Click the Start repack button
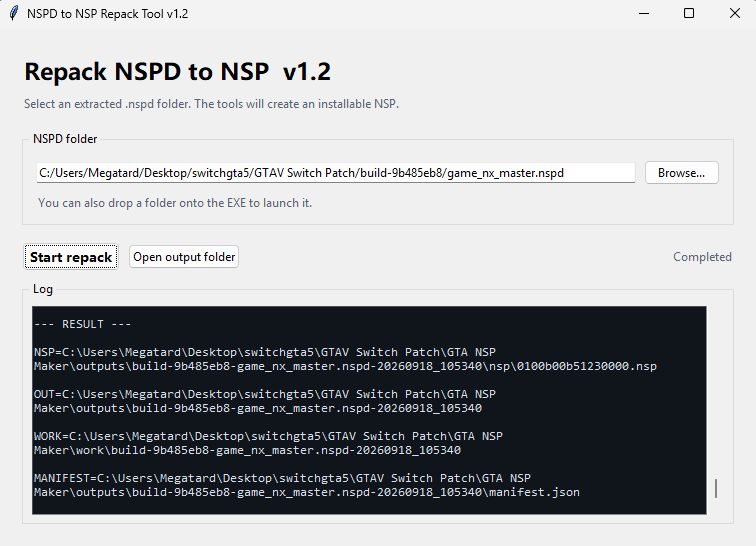Viewport: 756px width, 546px height. 71,257
